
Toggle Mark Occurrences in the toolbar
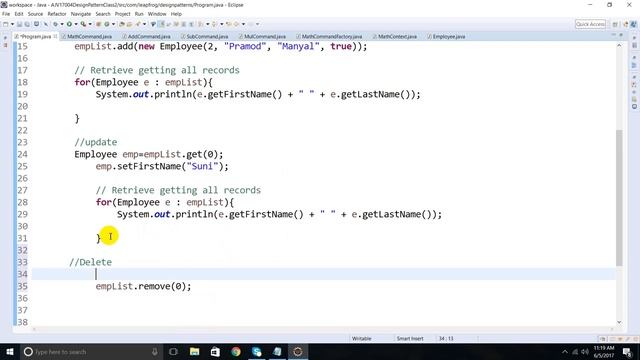coord(162,24)
